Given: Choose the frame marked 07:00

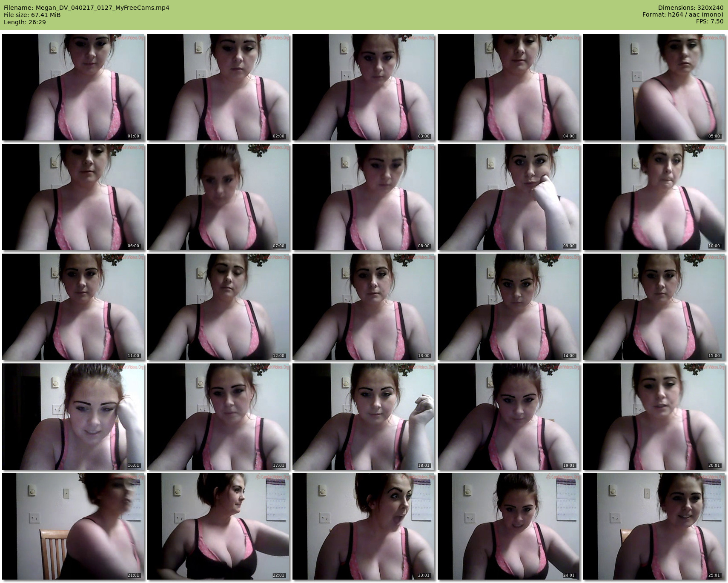Looking at the screenshot, I should point(218,197).
